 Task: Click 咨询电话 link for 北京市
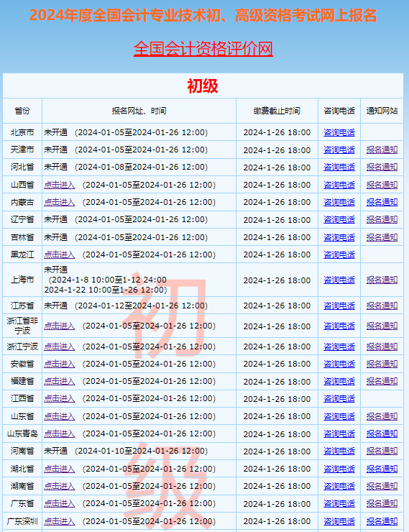[x=339, y=133]
